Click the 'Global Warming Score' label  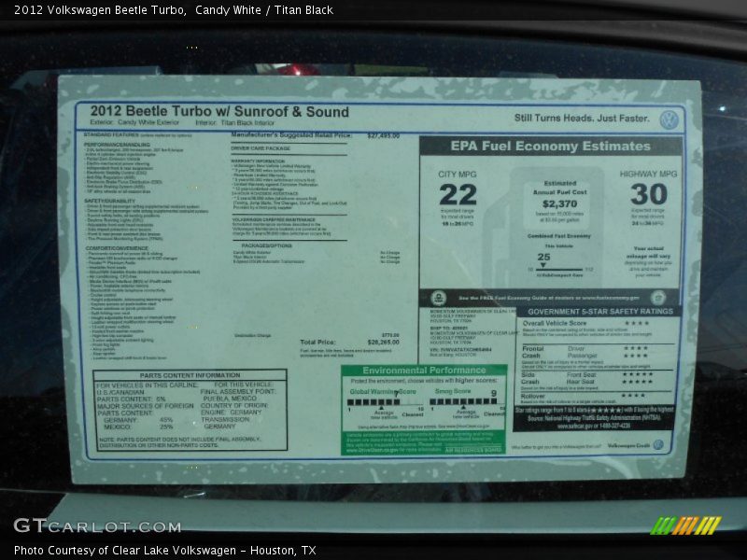point(383,391)
